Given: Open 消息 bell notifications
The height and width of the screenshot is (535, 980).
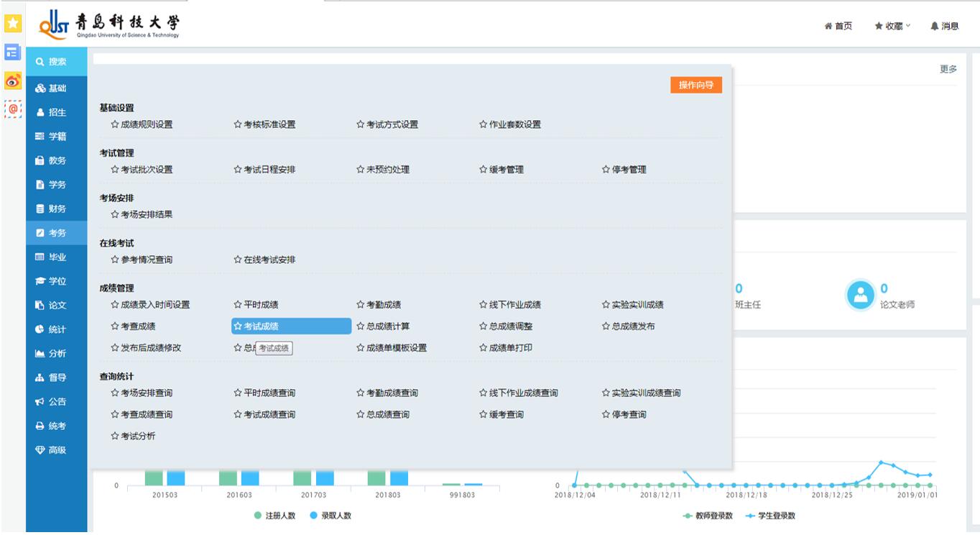Looking at the screenshot, I should click(944, 26).
